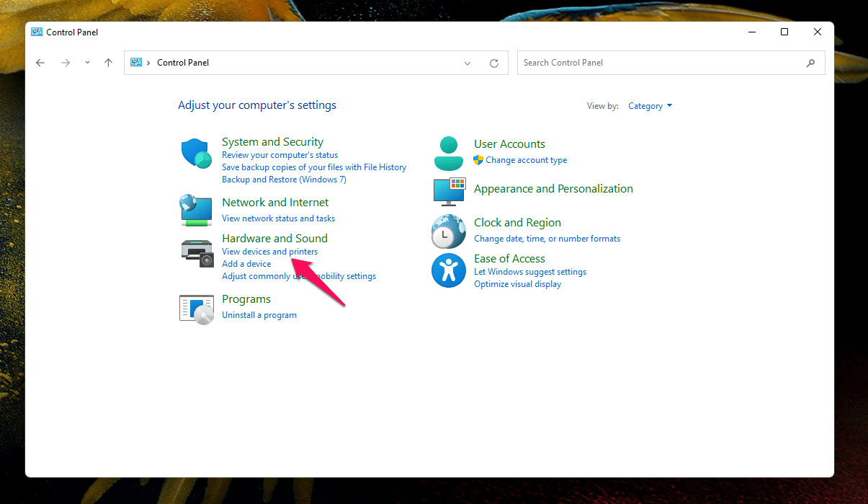Click Optimize visual display link
This screenshot has width=868, height=504.
click(517, 284)
